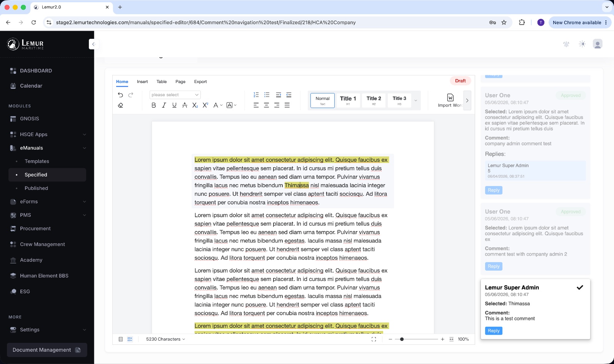614x364 pixels.
Task: Open Templates under eManuals
Action: [37, 161]
